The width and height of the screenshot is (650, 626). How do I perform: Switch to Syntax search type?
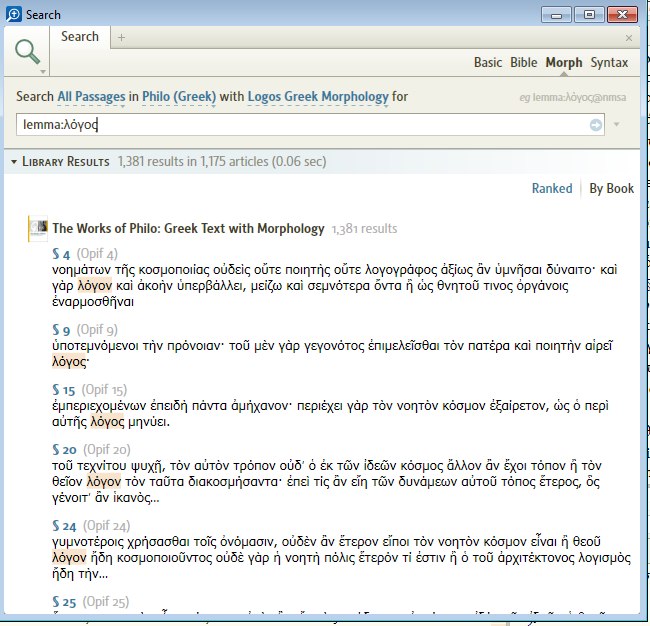click(609, 63)
